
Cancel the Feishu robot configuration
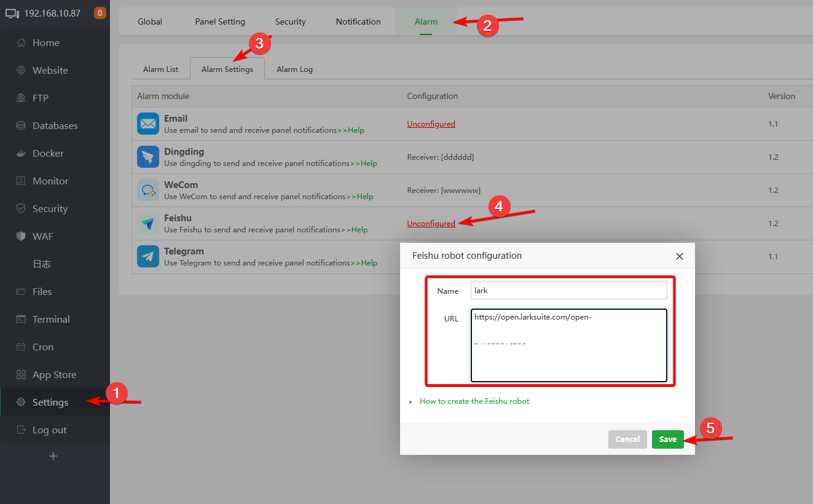tap(627, 439)
